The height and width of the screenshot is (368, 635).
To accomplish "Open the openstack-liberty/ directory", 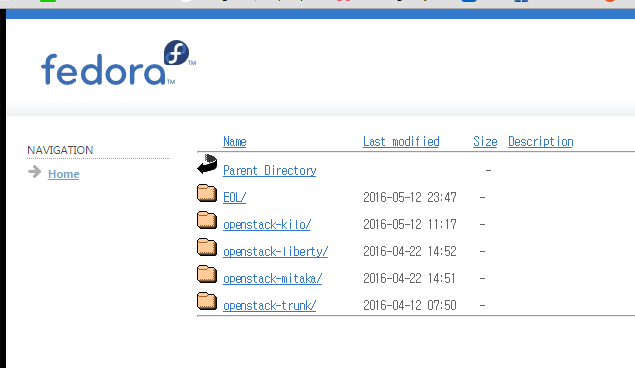I will click(275, 252).
